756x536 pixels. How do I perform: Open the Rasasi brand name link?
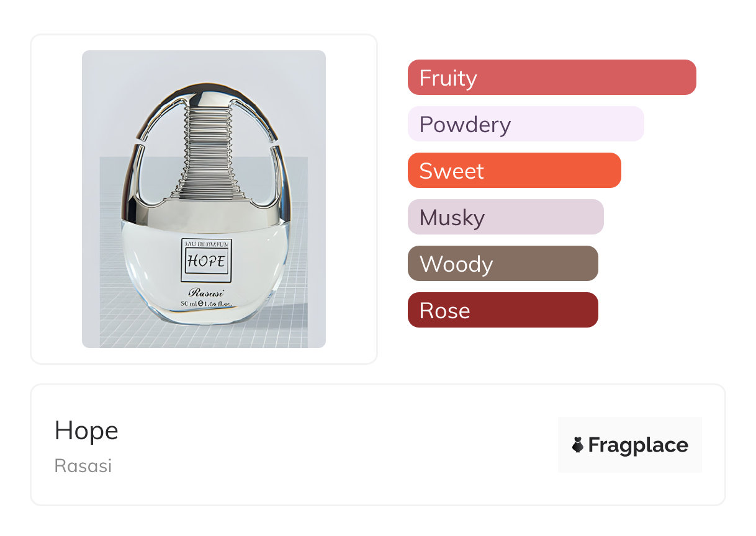(x=83, y=465)
